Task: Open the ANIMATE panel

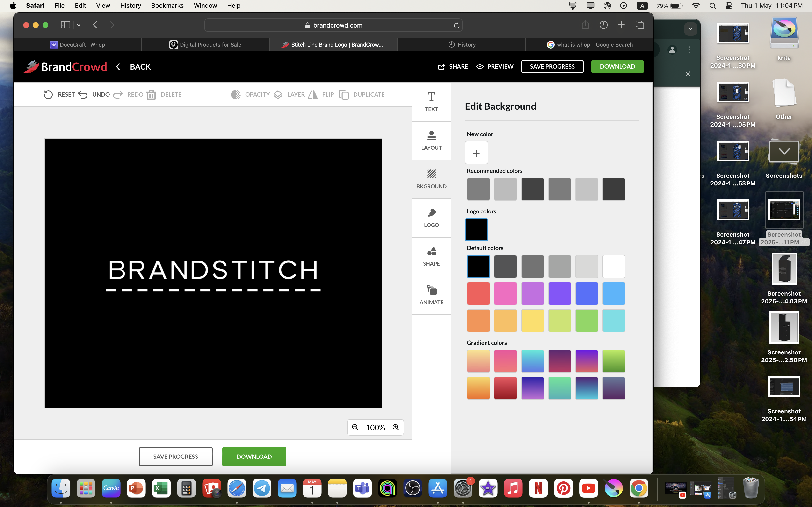Action: tap(431, 295)
